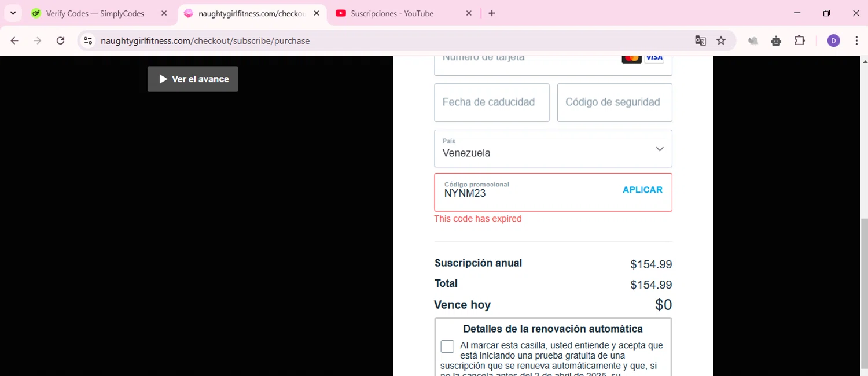The width and height of the screenshot is (868, 376).
Task: Bookmark this page with star icon
Action: (x=721, y=40)
